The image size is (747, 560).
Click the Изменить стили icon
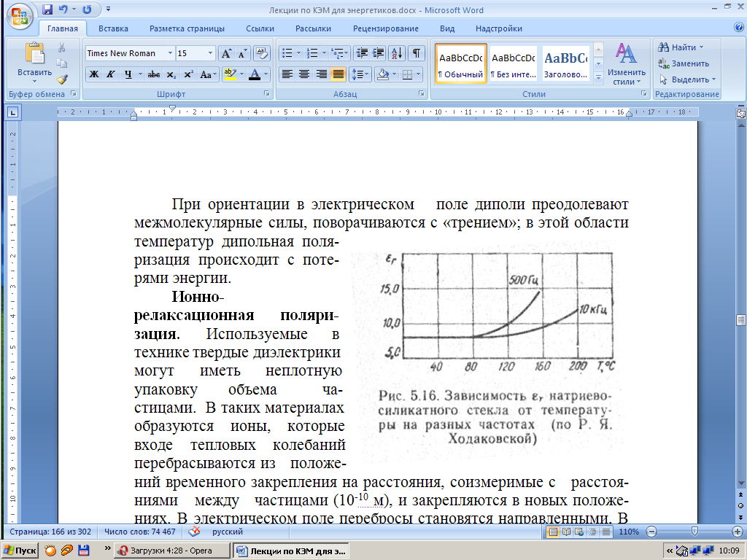pos(626,64)
